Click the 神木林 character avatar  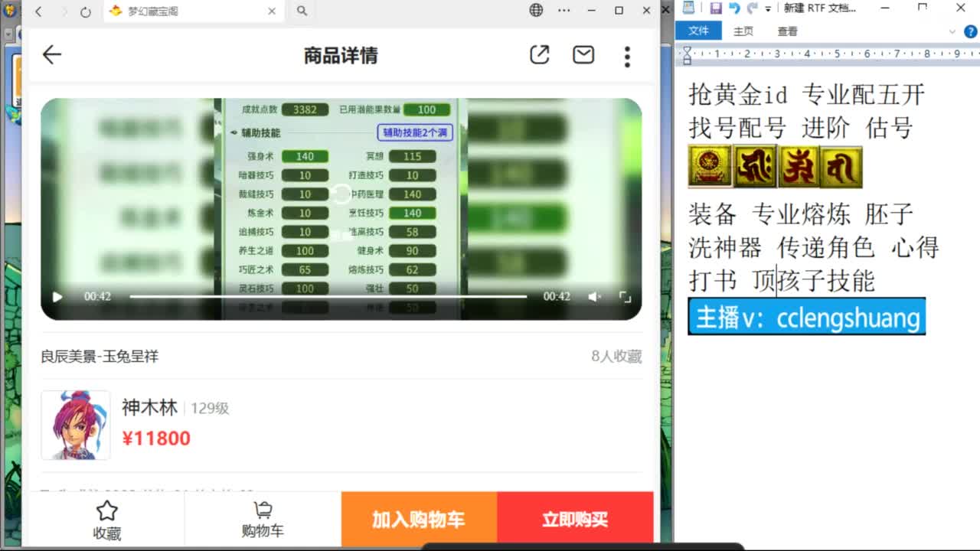76,425
